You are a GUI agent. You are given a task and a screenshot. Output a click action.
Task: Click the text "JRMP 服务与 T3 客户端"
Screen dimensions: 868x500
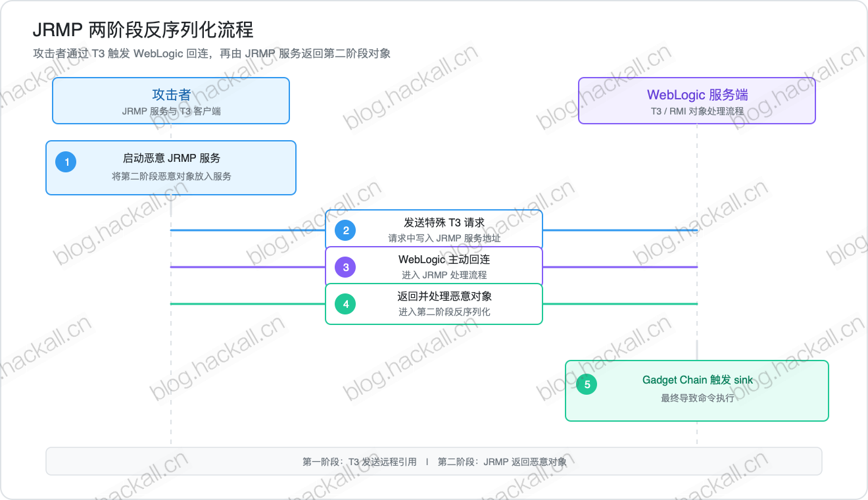pyautogui.click(x=171, y=111)
